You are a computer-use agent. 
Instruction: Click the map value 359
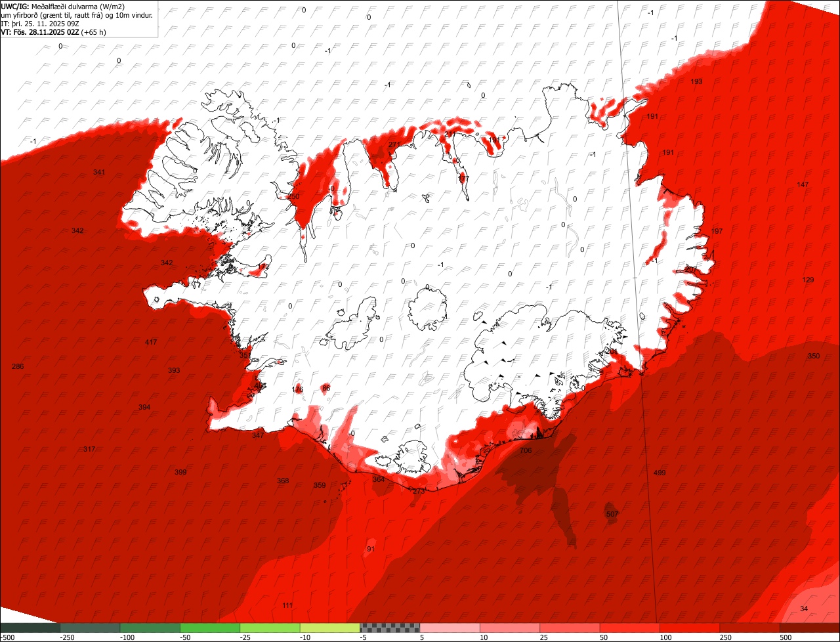click(320, 486)
